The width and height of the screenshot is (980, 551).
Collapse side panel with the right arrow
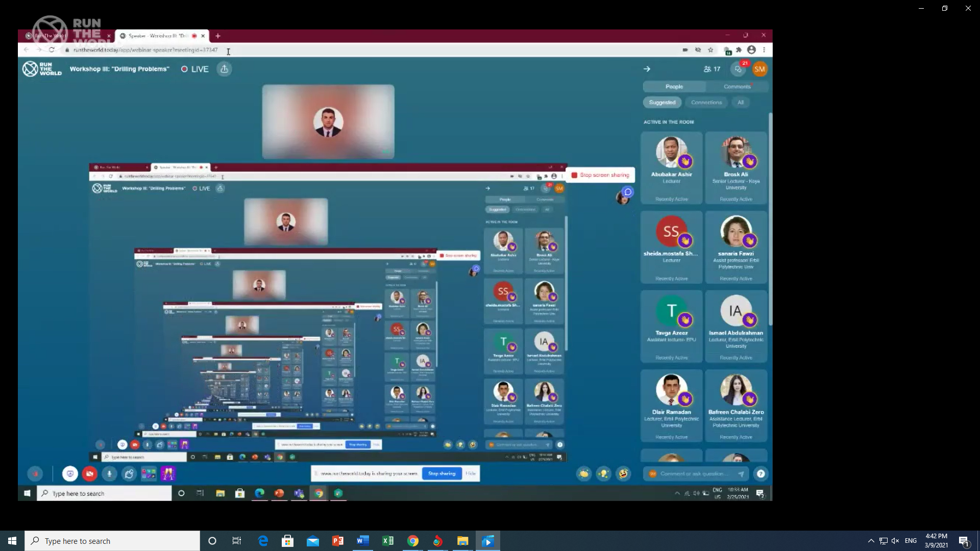[647, 69]
